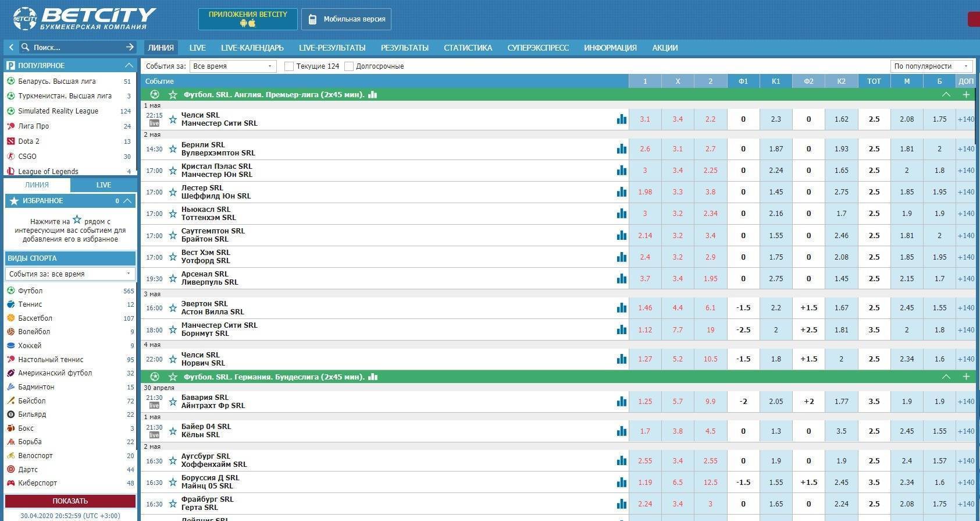This screenshot has height=521, width=980.
Task: Go to the СТАТИСТИКА tab
Action: tap(468, 48)
